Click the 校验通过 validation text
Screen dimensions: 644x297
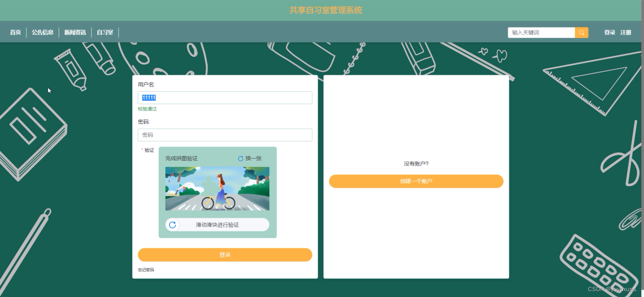pyautogui.click(x=148, y=109)
